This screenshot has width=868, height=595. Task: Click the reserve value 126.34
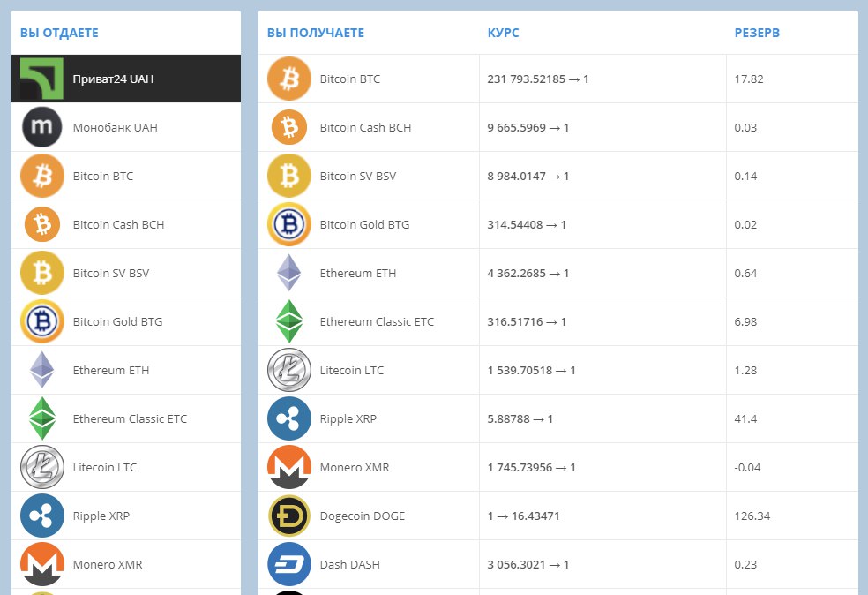point(752,516)
